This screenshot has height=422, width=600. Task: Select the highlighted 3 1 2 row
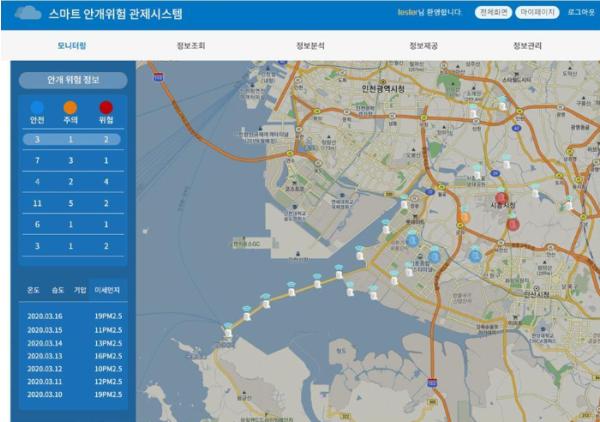[x=72, y=139]
